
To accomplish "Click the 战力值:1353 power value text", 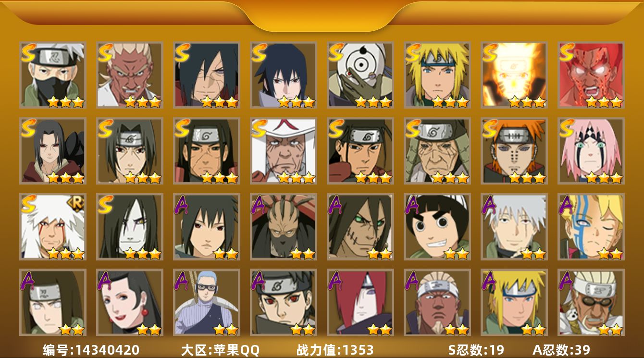I will [335, 350].
